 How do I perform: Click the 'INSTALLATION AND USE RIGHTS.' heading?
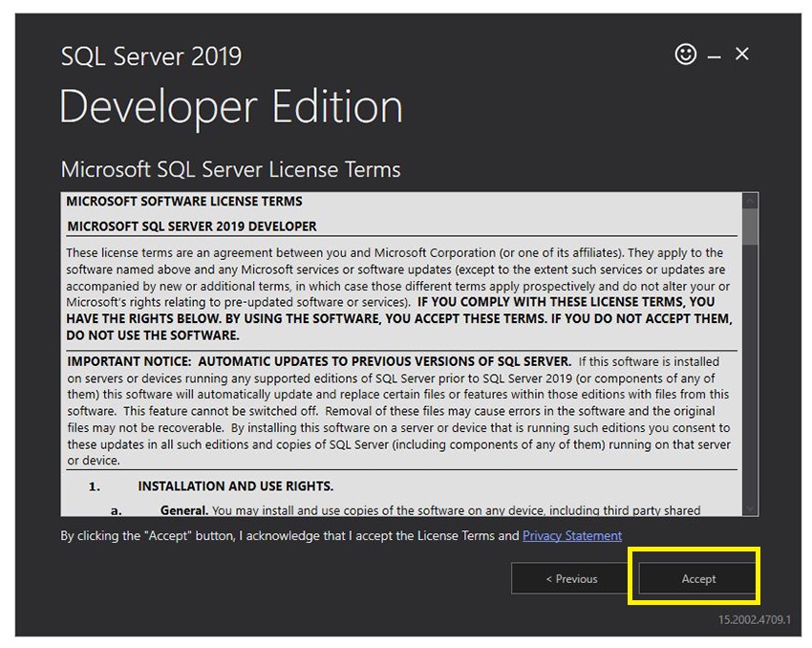click(235, 486)
